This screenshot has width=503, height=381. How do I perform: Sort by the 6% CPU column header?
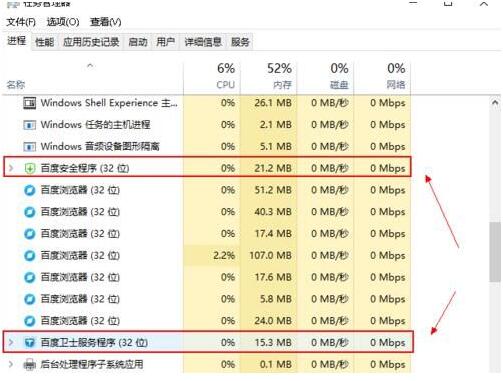click(212, 77)
